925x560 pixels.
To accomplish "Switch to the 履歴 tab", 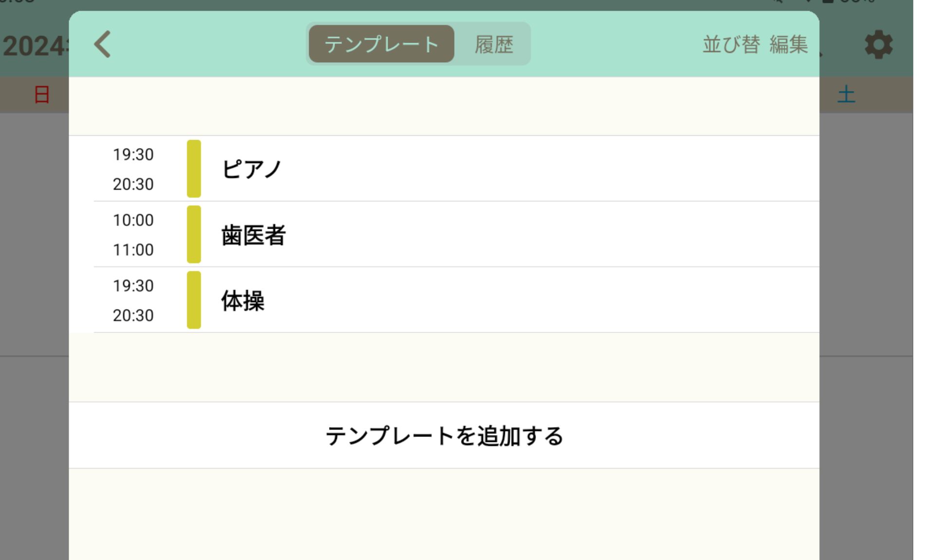I will coord(494,44).
